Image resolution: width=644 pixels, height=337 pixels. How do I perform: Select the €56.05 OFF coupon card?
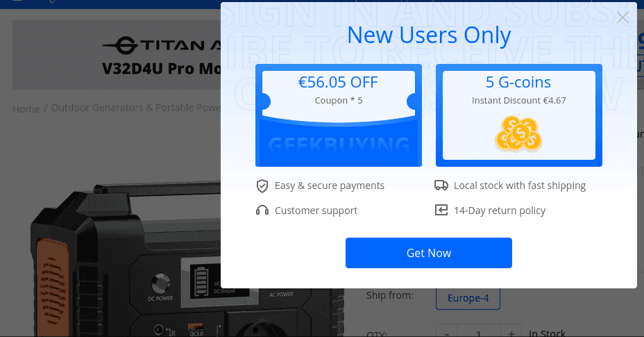point(339,115)
